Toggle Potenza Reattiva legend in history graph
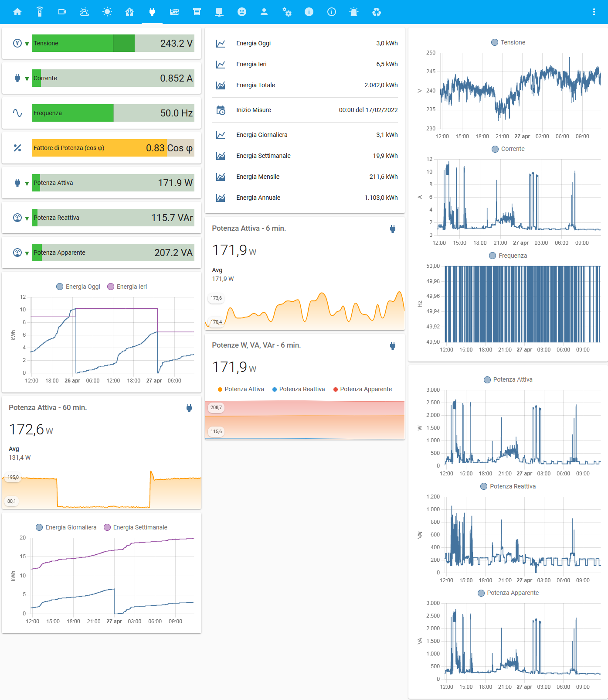Viewport: 608px width, 700px height. pyautogui.click(x=508, y=486)
